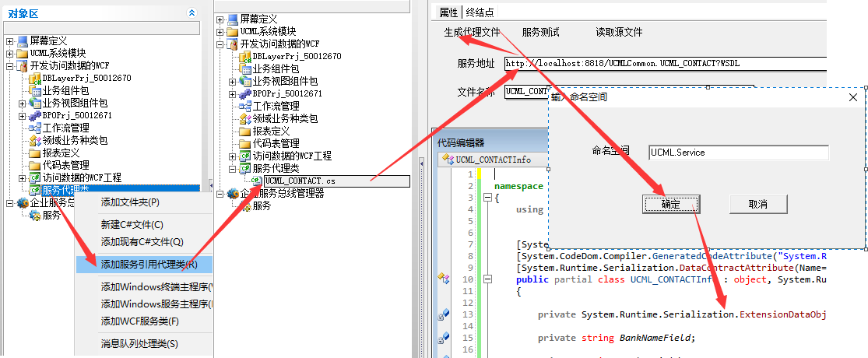This screenshot has height=358, width=868.
Task: Collapse the 对象区 panel with chevron icon
Action: tap(192, 13)
